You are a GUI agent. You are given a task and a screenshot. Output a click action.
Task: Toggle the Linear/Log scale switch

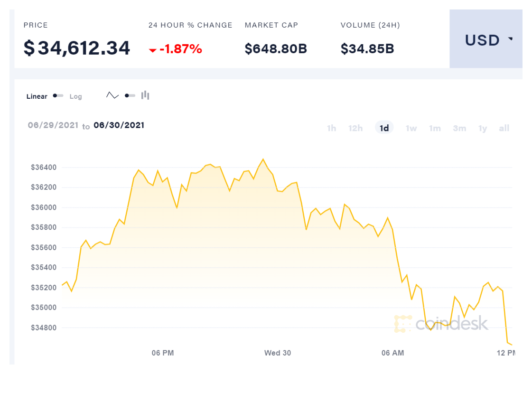pos(58,96)
